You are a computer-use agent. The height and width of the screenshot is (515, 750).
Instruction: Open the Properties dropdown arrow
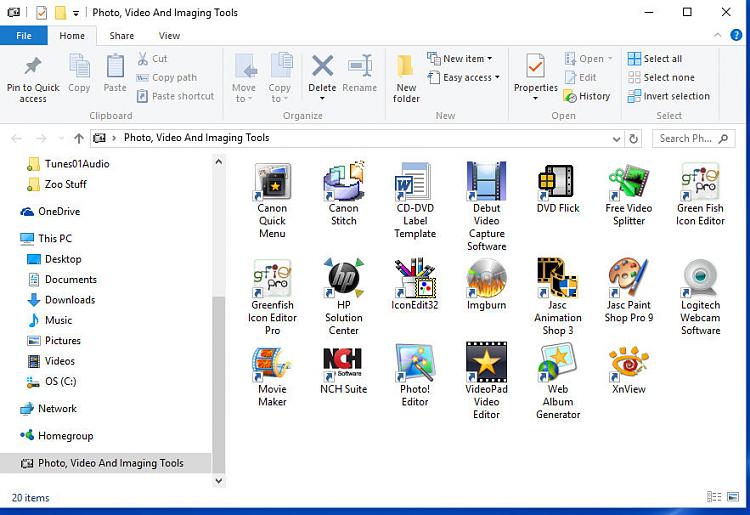(535, 99)
